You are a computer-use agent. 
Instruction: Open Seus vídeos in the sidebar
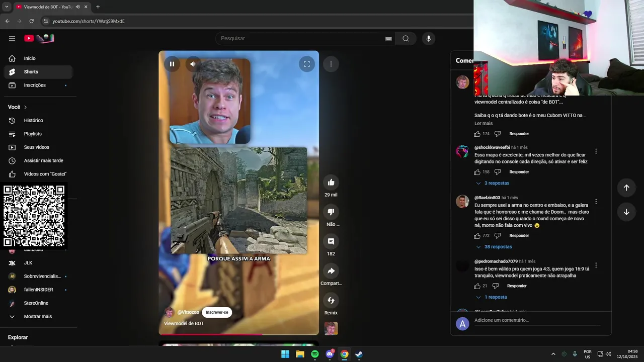[38, 147]
